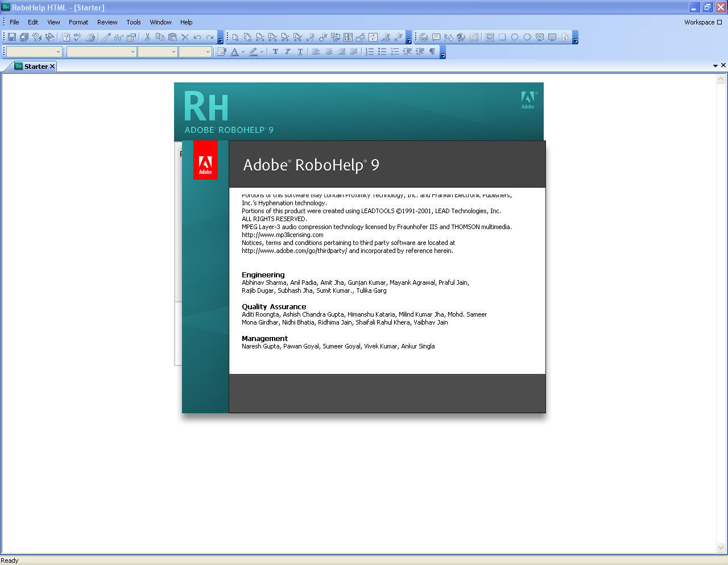
Task: Select the polygon shape tool
Action: pyautogui.click(x=527, y=37)
